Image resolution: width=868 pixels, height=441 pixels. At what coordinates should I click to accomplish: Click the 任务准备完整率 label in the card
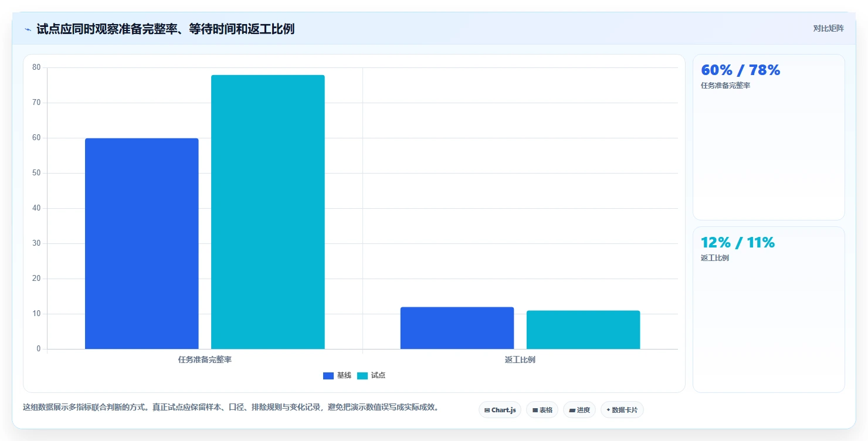click(725, 86)
